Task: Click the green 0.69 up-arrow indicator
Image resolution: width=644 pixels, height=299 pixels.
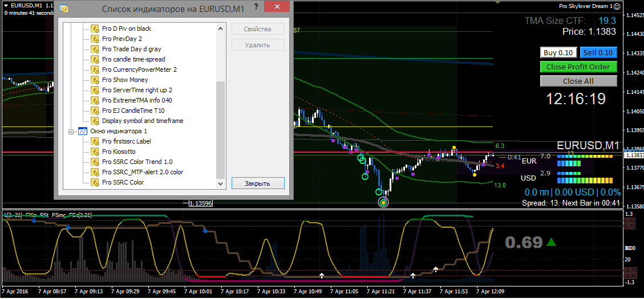Action: 551,243
